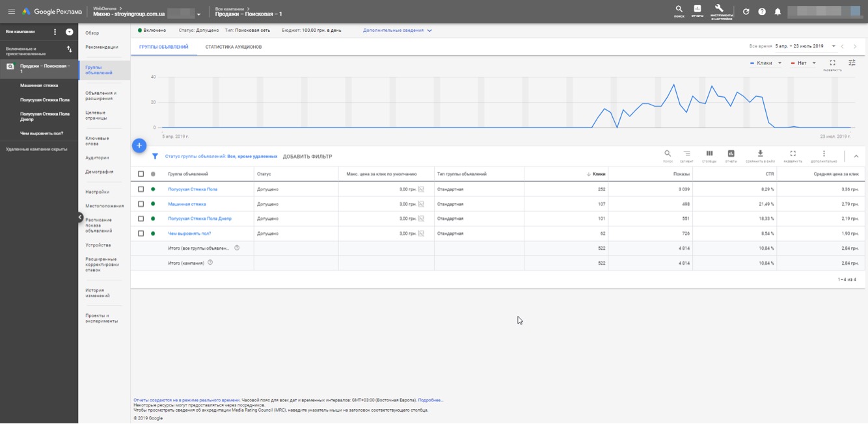The width and height of the screenshot is (868, 424).
Task: Click the ДОБАВИТЬ ФИЛЬТР button
Action: click(307, 157)
